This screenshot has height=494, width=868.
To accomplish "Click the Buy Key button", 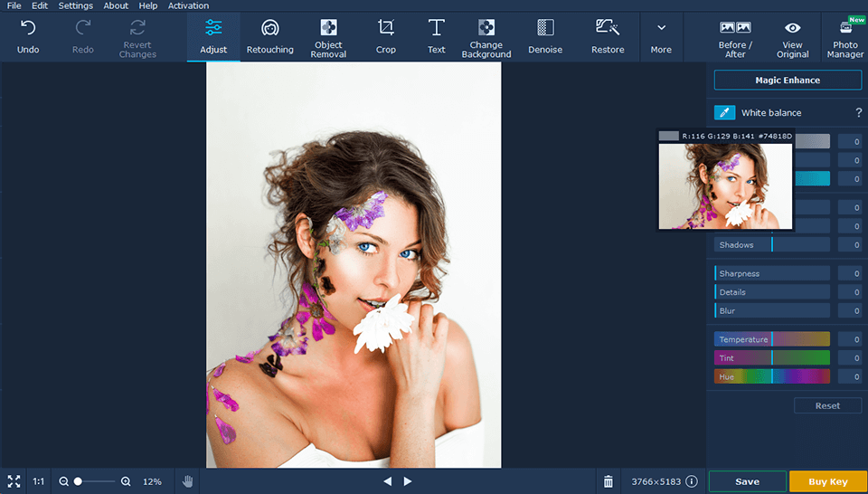I will 828,481.
